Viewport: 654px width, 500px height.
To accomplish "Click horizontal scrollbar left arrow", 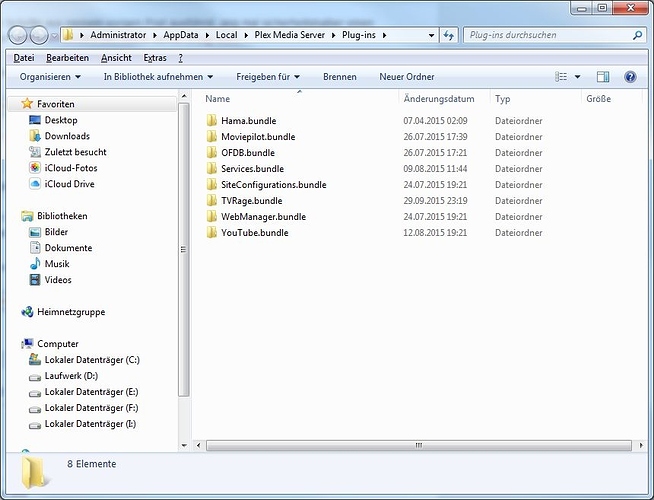I will [x=199, y=445].
